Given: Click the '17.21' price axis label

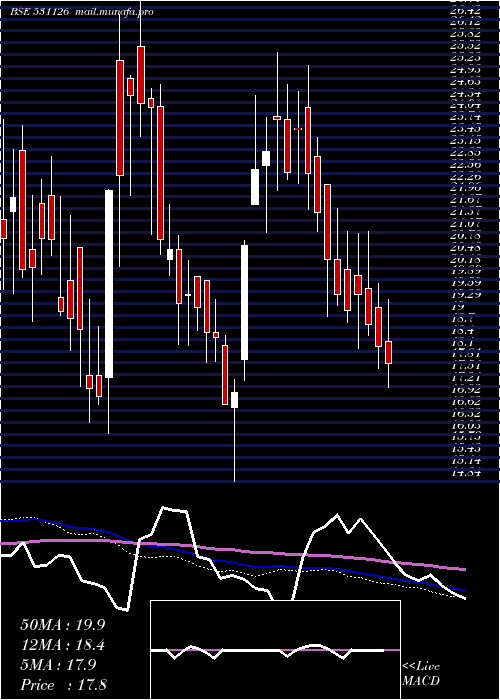Looking at the screenshot, I should pyautogui.click(x=466, y=378).
